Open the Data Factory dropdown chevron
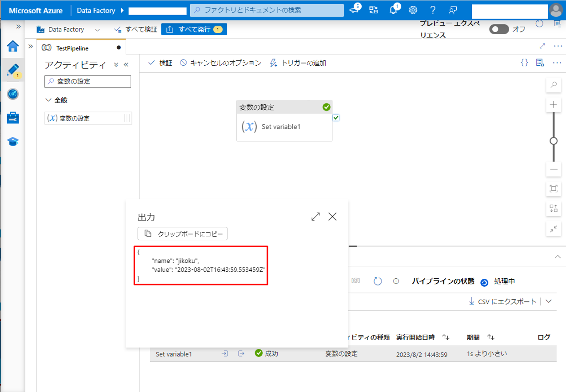This screenshot has height=392, width=566. (98, 30)
